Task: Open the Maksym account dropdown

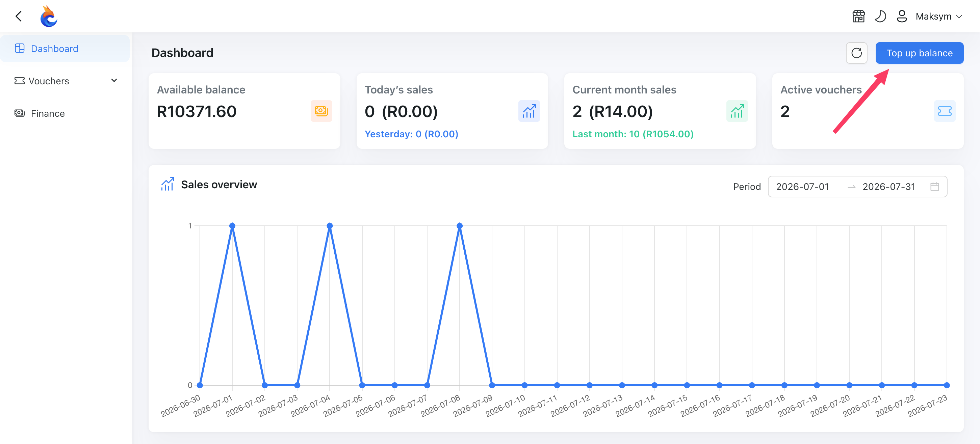Action: click(938, 16)
